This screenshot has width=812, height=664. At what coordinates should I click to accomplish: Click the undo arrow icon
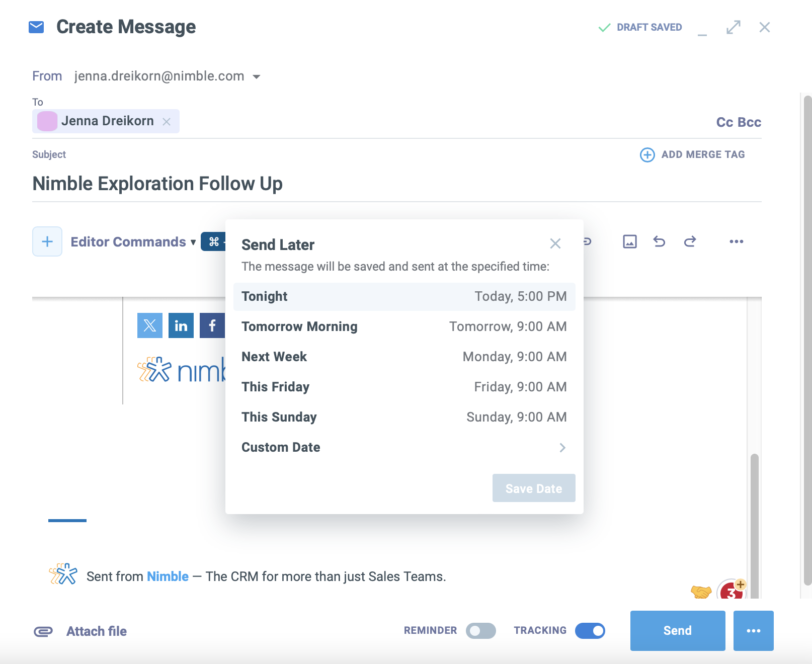[x=659, y=241]
